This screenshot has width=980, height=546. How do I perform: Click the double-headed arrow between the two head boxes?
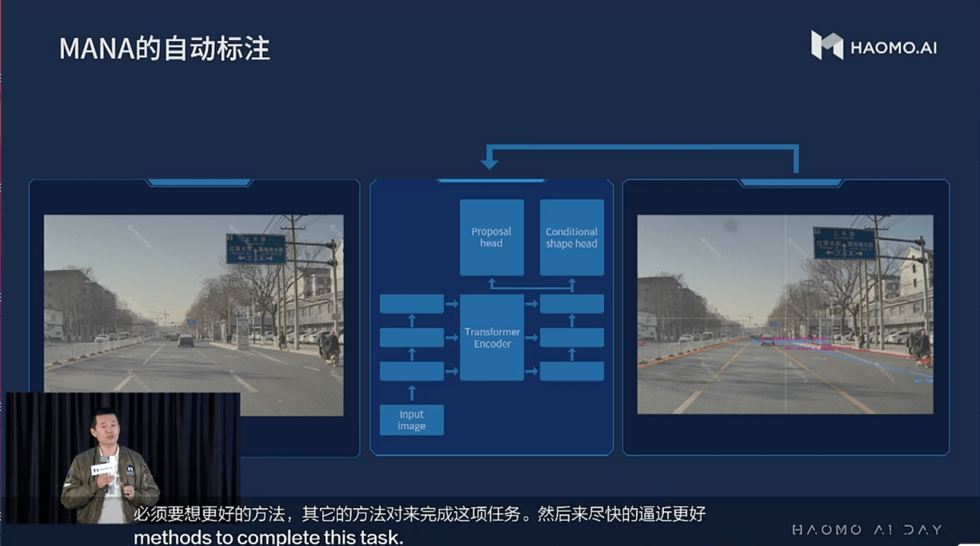pyautogui.click(x=531, y=286)
